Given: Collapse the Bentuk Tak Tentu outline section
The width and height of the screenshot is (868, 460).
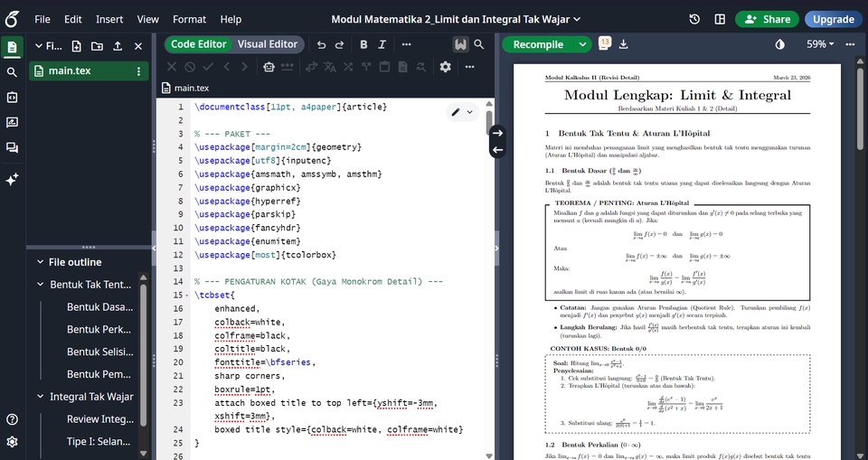Looking at the screenshot, I should click(41, 285).
